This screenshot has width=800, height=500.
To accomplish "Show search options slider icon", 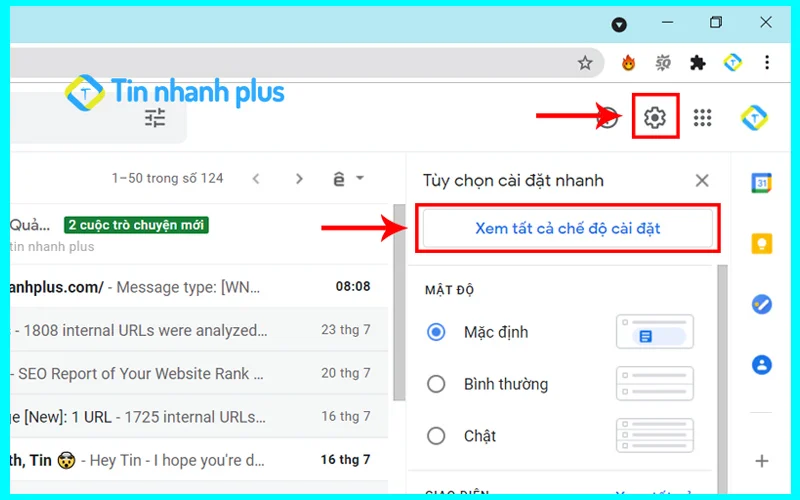I will [x=155, y=118].
